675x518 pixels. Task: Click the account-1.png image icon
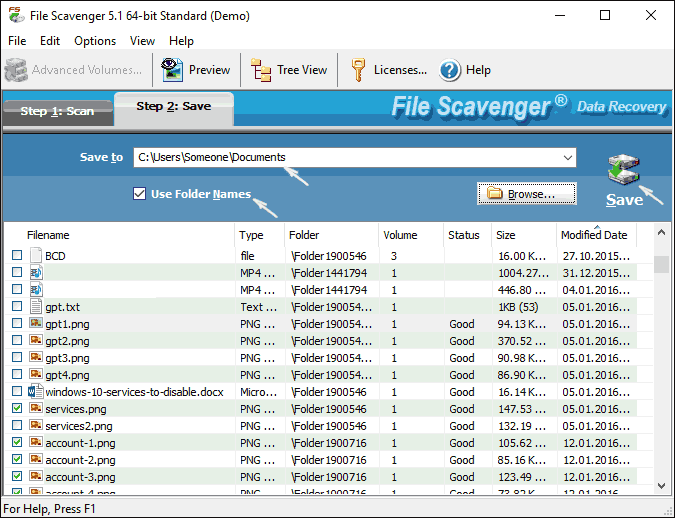[36, 442]
